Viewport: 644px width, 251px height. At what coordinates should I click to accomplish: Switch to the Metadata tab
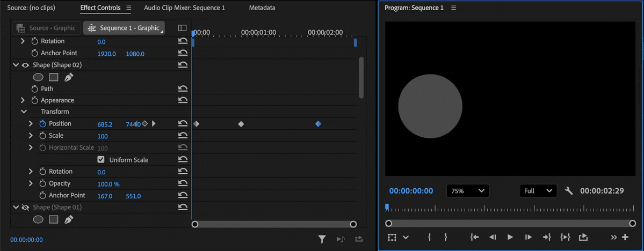point(262,8)
